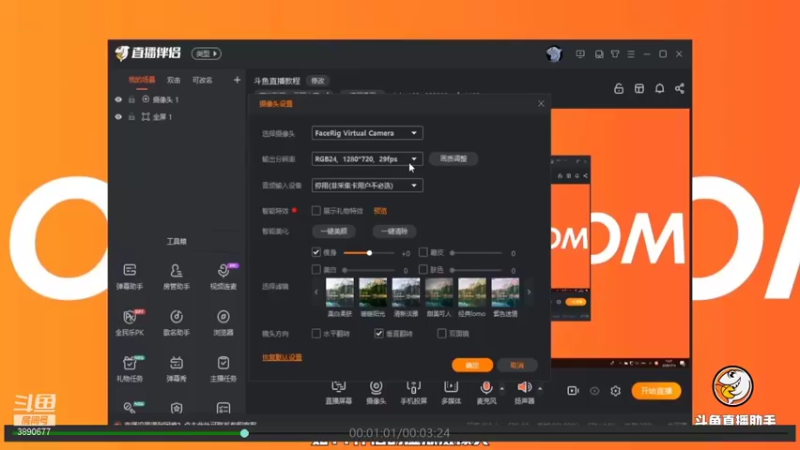Enable the 磨皮 checkbox
800x450 pixels.
point(423,252)
